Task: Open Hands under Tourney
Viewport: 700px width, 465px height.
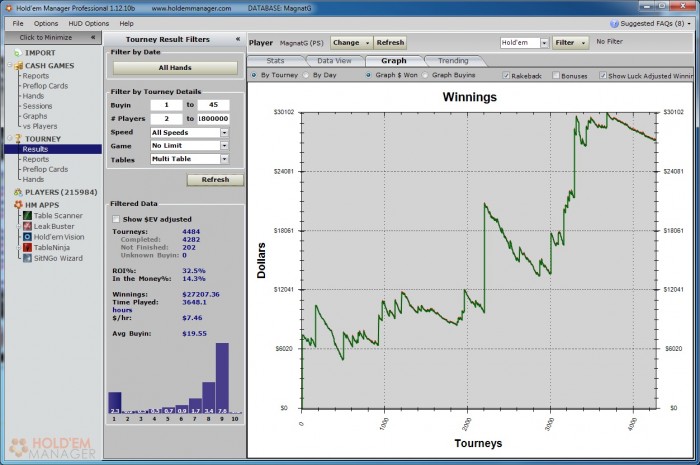Action: (x=33, y=179)
